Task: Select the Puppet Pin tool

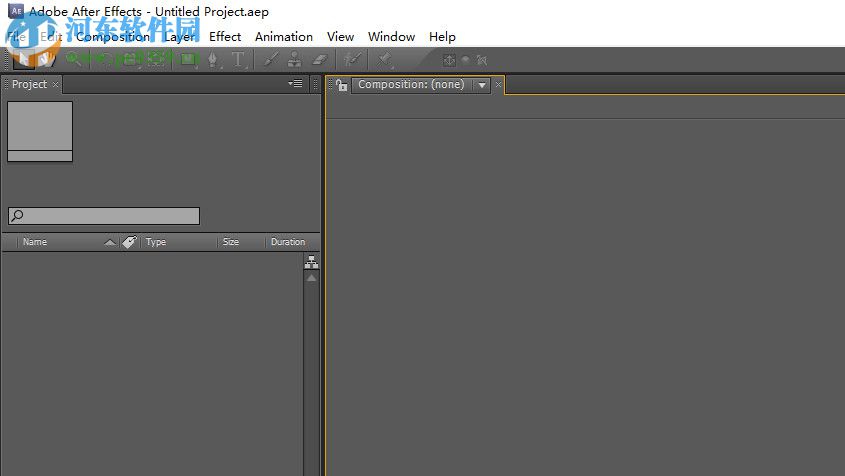Action: pos(384,59)
